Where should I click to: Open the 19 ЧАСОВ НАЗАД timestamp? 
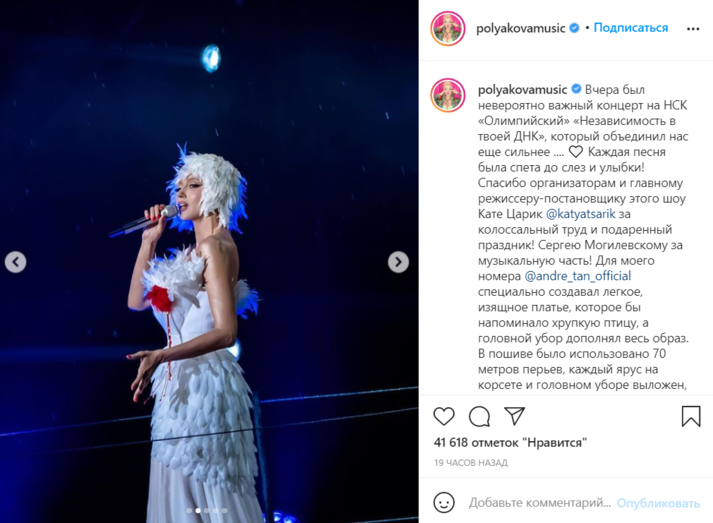[471, 463]
